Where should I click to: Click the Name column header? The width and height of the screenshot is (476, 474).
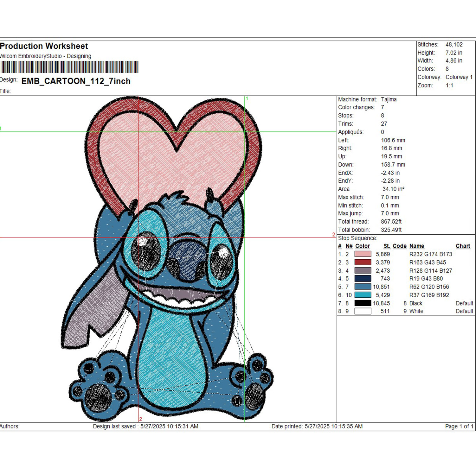tap(416, 246)
